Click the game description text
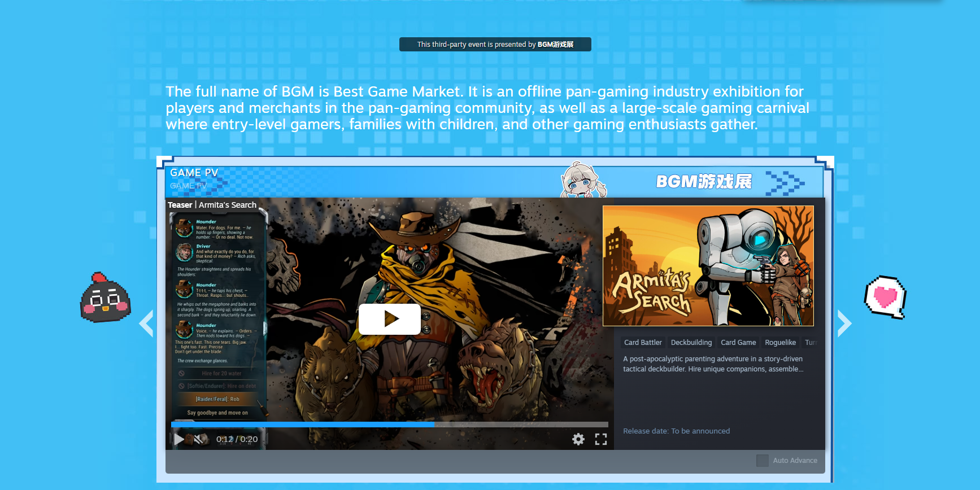 click(x=712, y=364)
